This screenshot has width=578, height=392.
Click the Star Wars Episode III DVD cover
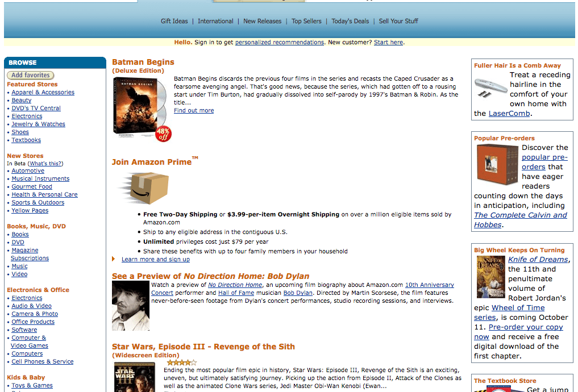click(135, 377)
